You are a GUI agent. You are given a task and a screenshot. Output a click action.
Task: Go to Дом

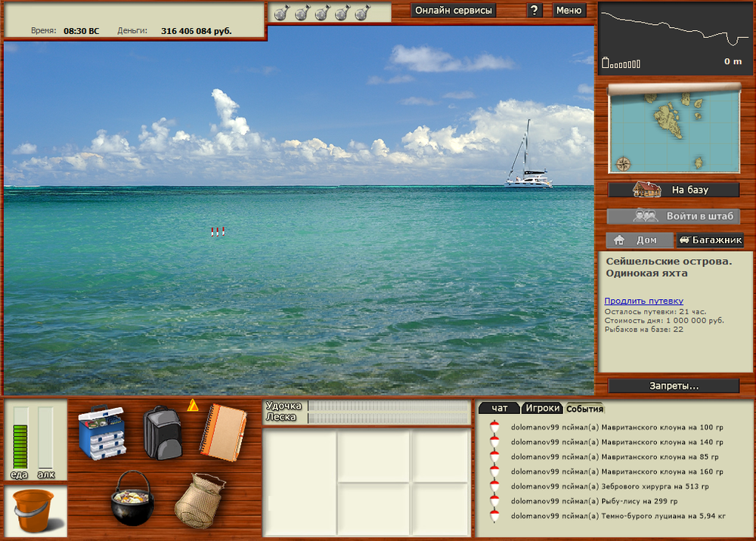point(640,240)
